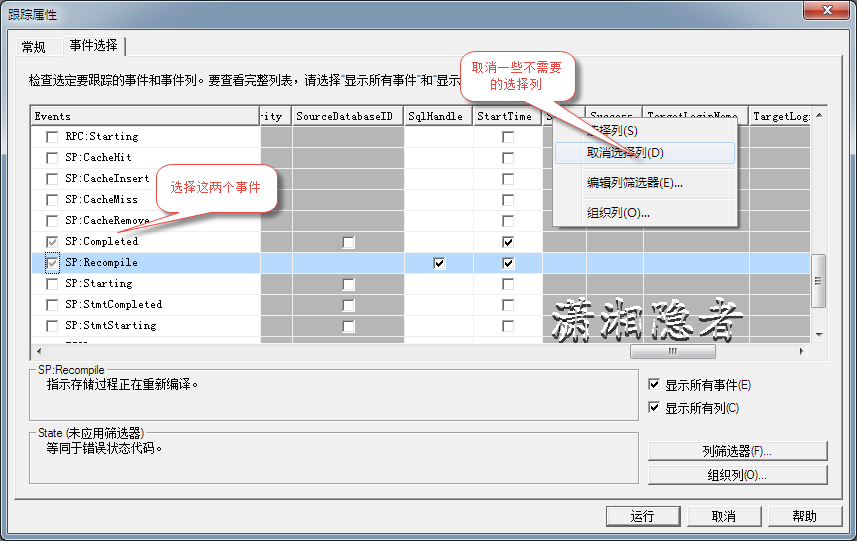The height and width of the screenshot is (541, 857).
Task: Click the vertical scrollbar up arrow
Action: point(819,115)
